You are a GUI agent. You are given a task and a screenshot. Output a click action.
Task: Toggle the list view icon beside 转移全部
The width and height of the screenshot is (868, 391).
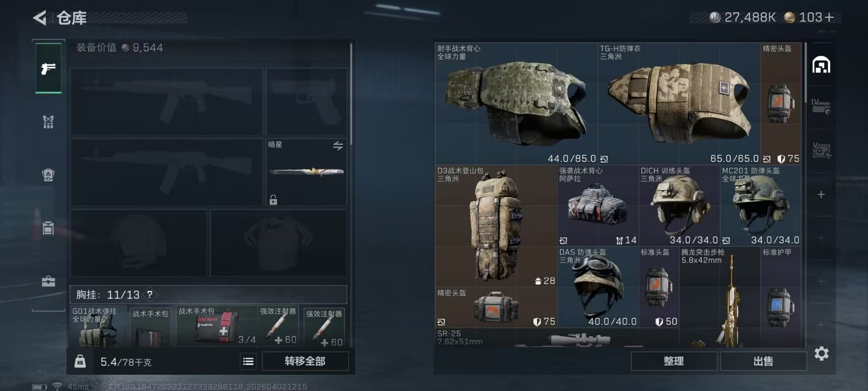(248, 361)
